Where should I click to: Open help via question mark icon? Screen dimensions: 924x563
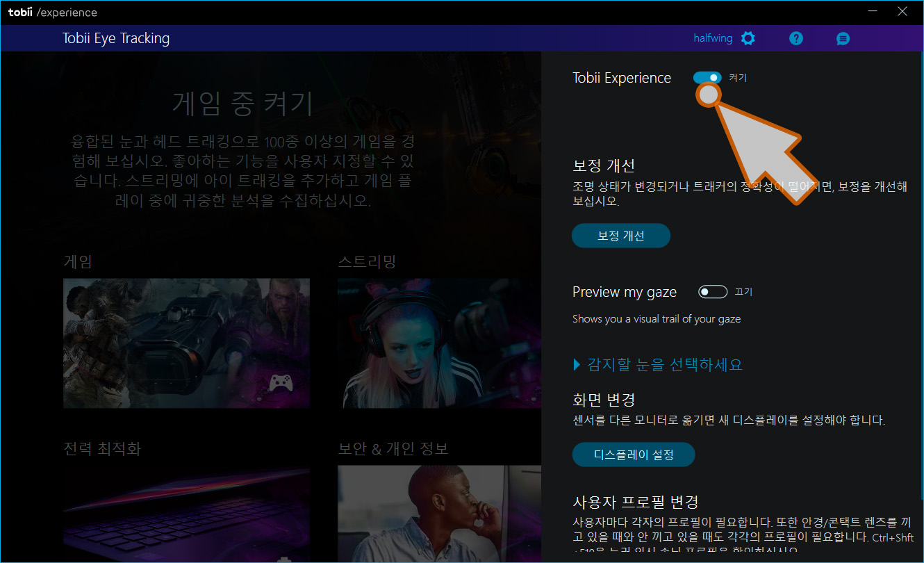click(x=796, y=38)
